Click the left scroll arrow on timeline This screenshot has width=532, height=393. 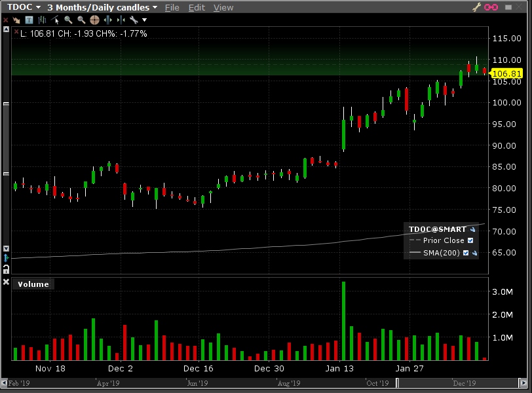tap(3, 383)
